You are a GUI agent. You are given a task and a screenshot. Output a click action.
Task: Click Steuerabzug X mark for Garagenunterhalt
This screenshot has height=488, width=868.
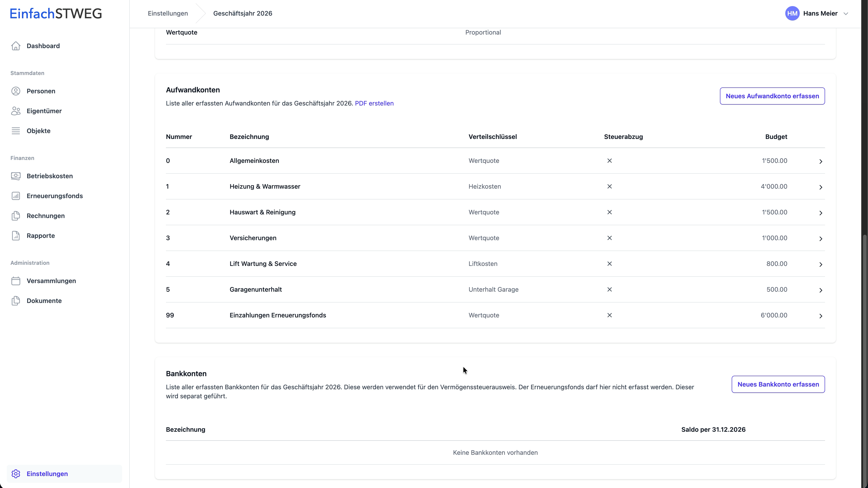click(609, 289)
